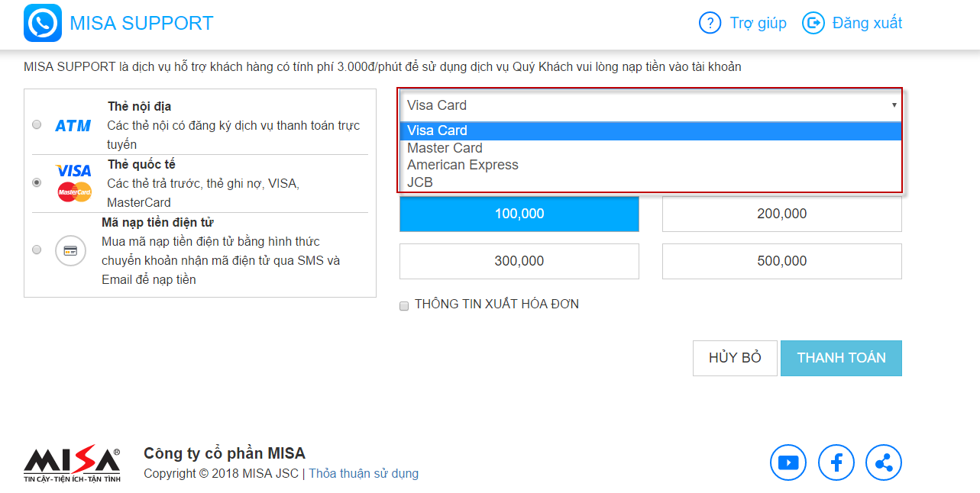Click the MISA SUPPORT title text
Image resolution: width=980 pixels, height=493 pixels.
141,23
